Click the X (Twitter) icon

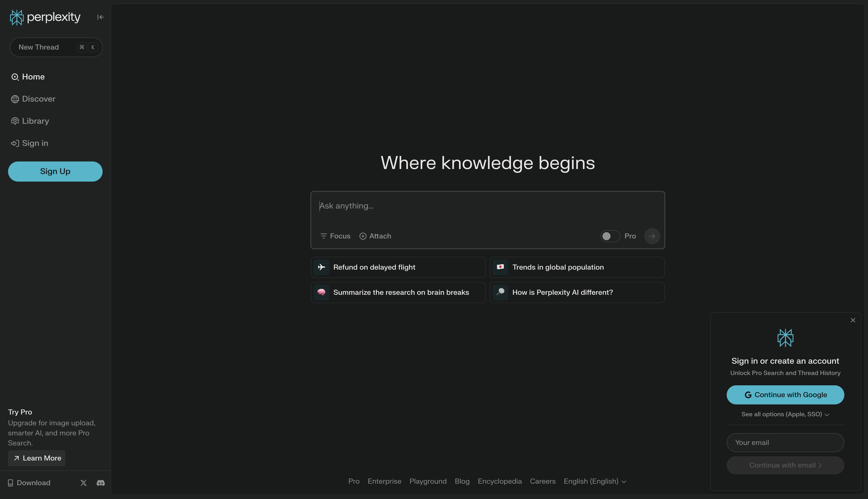click(83, 483)
